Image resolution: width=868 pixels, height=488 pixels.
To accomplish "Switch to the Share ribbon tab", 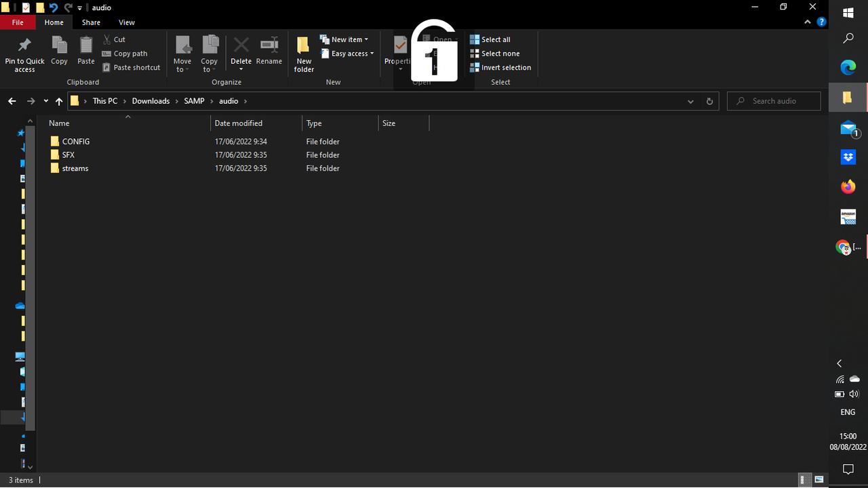I will point(91,22).
